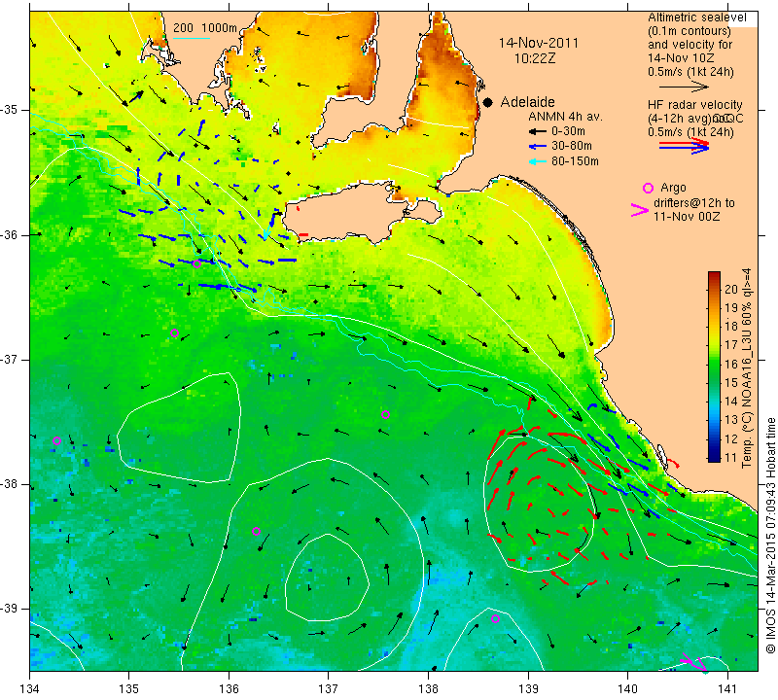Click the 16 value on temperature scale
The height and width of the screenshot is (700, 778).
coord(731,365)
